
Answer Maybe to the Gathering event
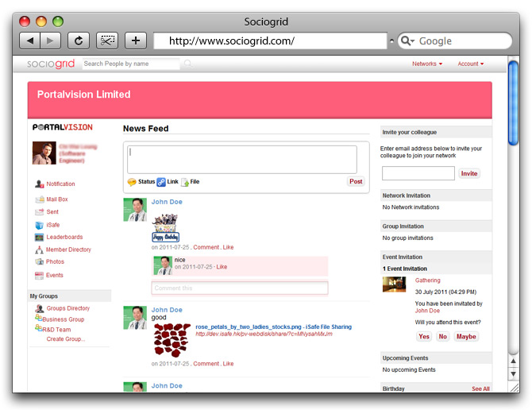466,336
